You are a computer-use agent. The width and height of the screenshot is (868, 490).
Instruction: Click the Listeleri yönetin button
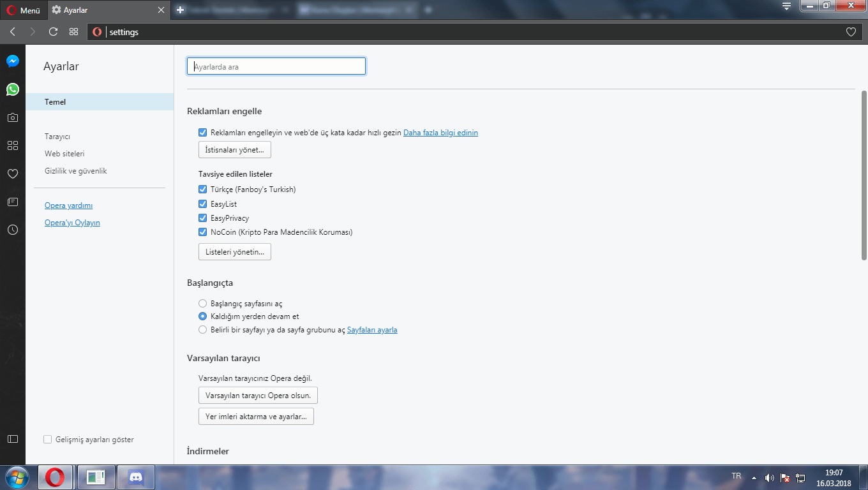coord(235,252)
